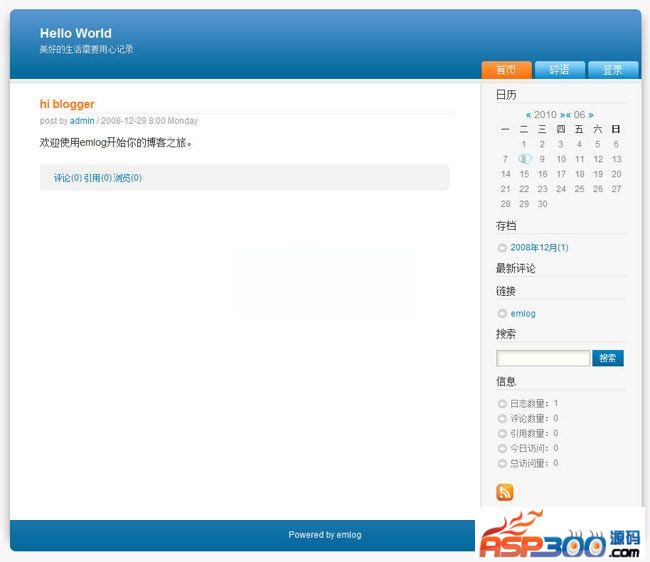Click calendar date 27
Screen dimensions: 650x562
616,189
